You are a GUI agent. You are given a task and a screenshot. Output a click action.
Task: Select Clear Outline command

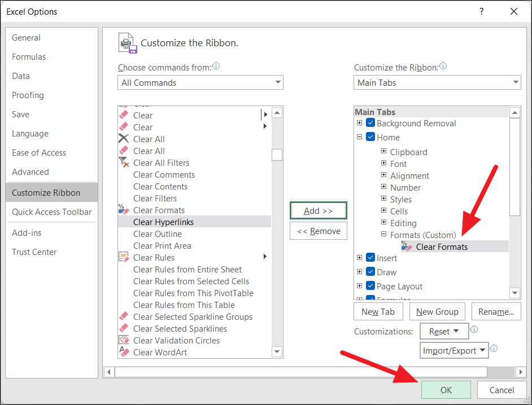coord(194,234)
